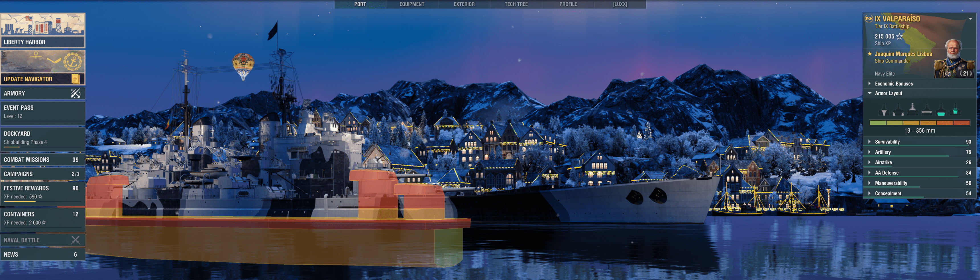Click the red armor thickness swatch
Image resolution: width=980 pixels, height=280 pixels.
pyautogui.click(x=961, y=123)
